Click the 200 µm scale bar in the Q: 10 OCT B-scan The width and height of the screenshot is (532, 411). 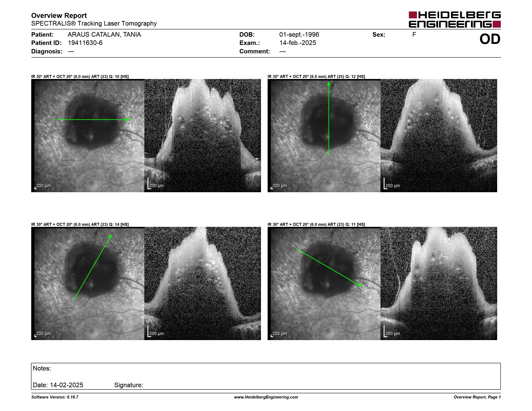156,184
